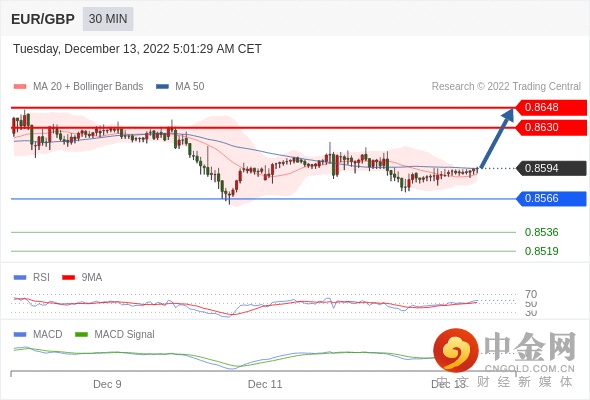
Task: Click the MA 50 blue swatch
Action: [162, 87]
